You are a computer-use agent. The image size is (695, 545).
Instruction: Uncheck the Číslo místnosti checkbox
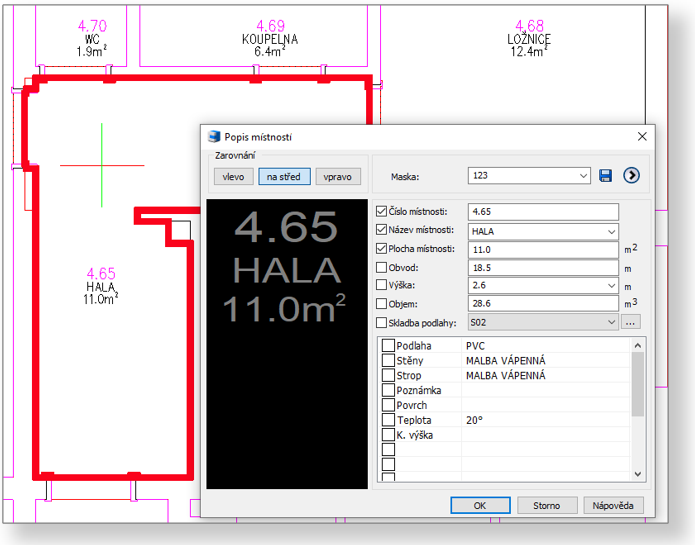tap(380, 212)
